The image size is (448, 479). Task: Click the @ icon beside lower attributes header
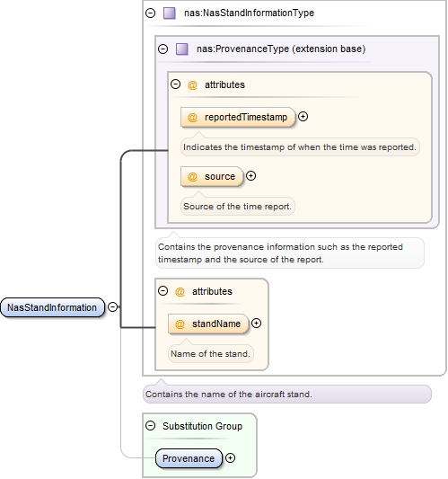[180, 292]
